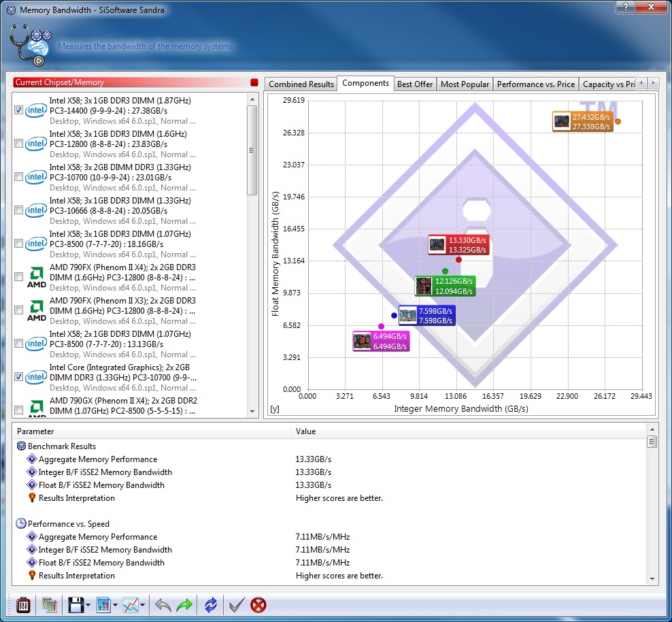The width and height of the screenshot is (672, 622).
Task: Click the red data point on chart
Action: [458, 260]
